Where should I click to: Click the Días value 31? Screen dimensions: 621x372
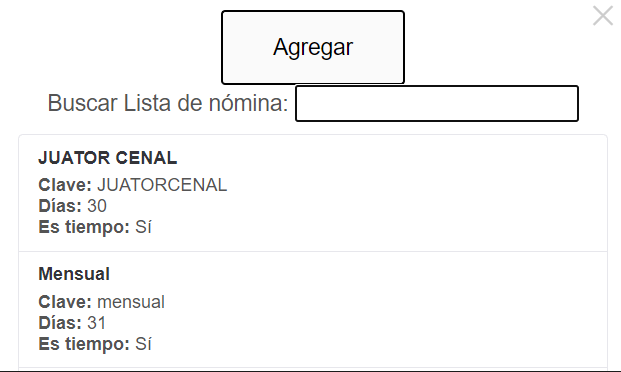(x=96, y=323)
